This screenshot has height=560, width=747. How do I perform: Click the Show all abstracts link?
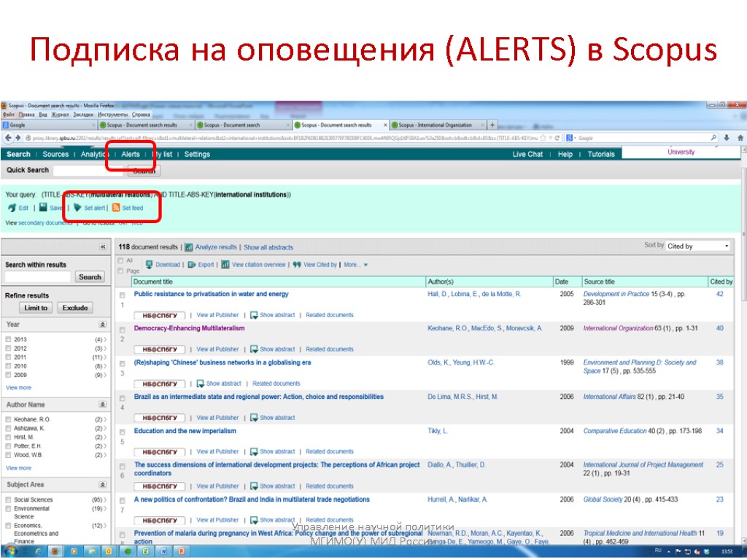[x=268, y=247]
